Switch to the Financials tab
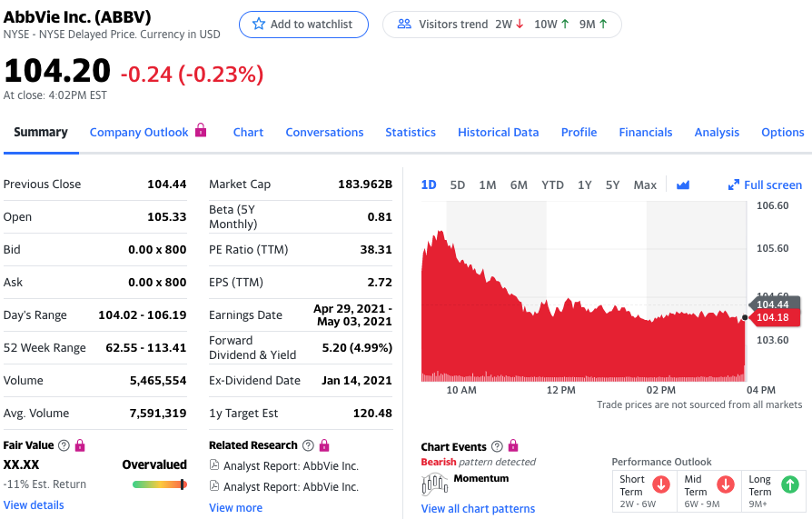 [646, 133]
